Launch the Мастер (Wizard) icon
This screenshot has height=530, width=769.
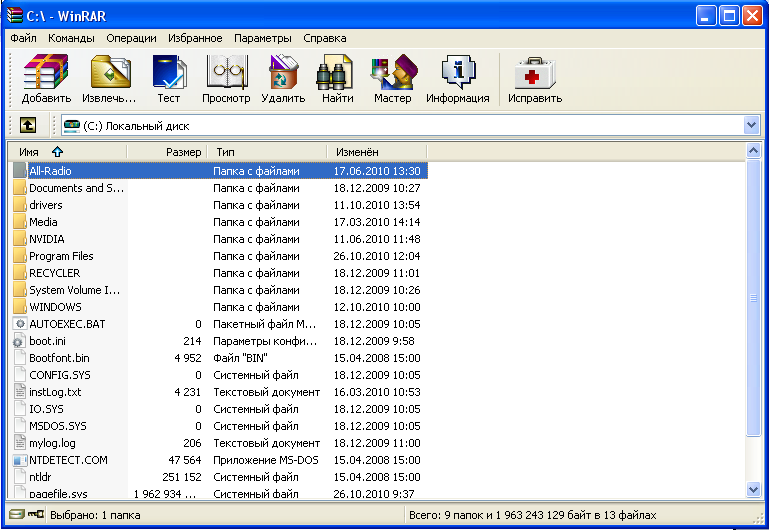point(394,72)
